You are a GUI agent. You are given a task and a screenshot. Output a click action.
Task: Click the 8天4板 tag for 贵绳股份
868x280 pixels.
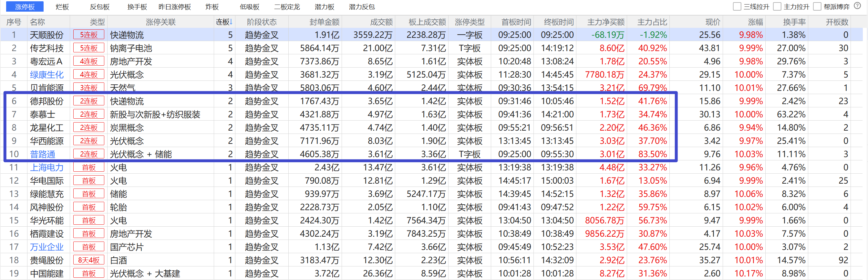[88, 260]
